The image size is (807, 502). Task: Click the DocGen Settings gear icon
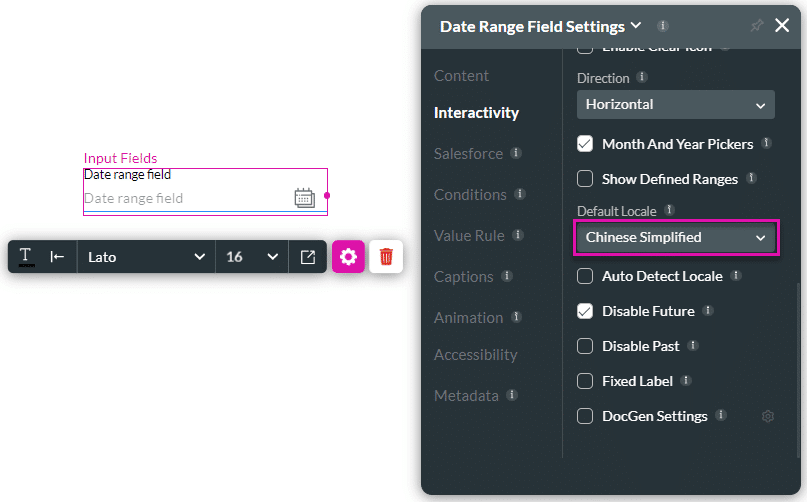pyautogui.click(x=768, y=416)
